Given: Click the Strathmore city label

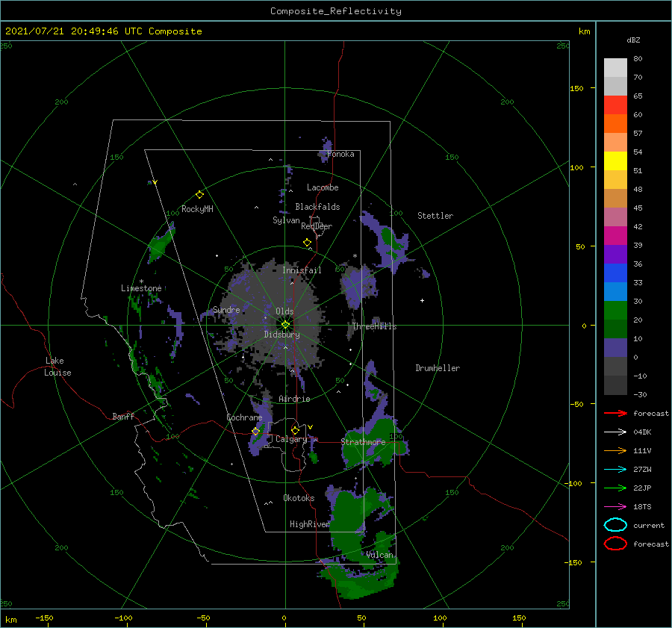Looking at the screenshot, I should coord(363,442).
